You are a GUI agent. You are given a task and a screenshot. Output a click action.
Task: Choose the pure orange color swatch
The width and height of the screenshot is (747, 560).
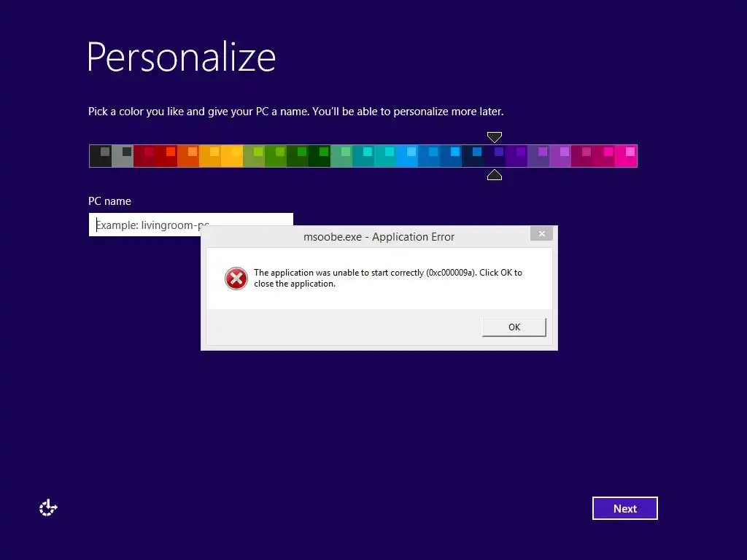point(188,156)
